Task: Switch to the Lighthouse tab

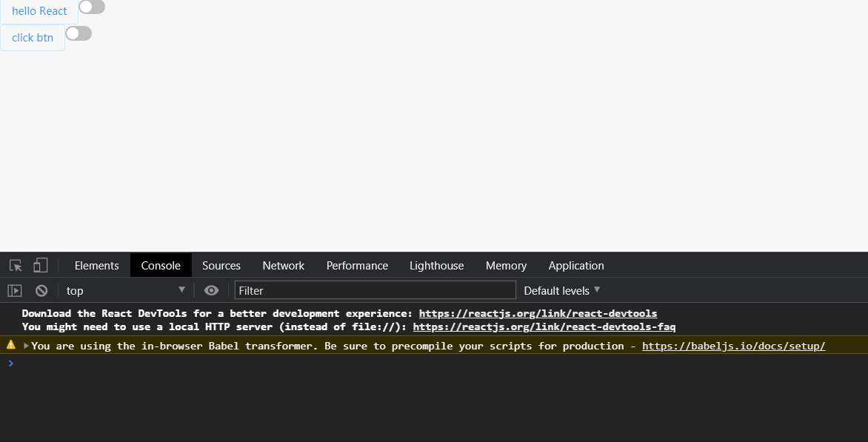Action: pyautogui.click(x=437, y=266)
